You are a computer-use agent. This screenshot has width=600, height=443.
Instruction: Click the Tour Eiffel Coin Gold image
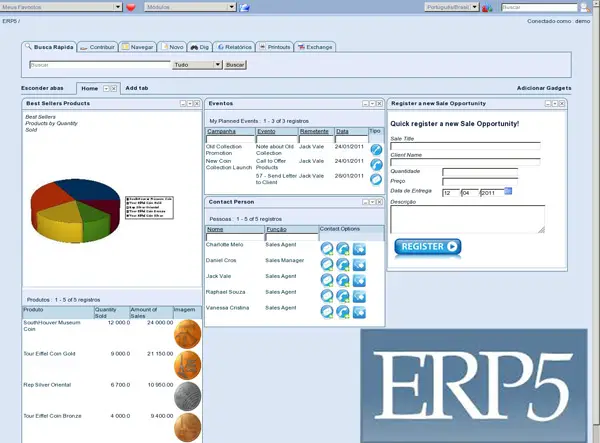click(x=187, y=365)
